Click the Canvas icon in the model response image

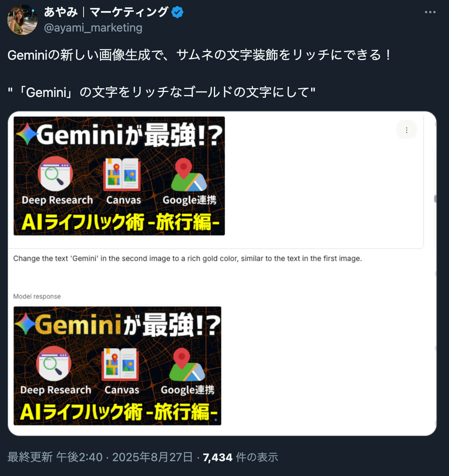pyautogui.click(x=120, y=364)
